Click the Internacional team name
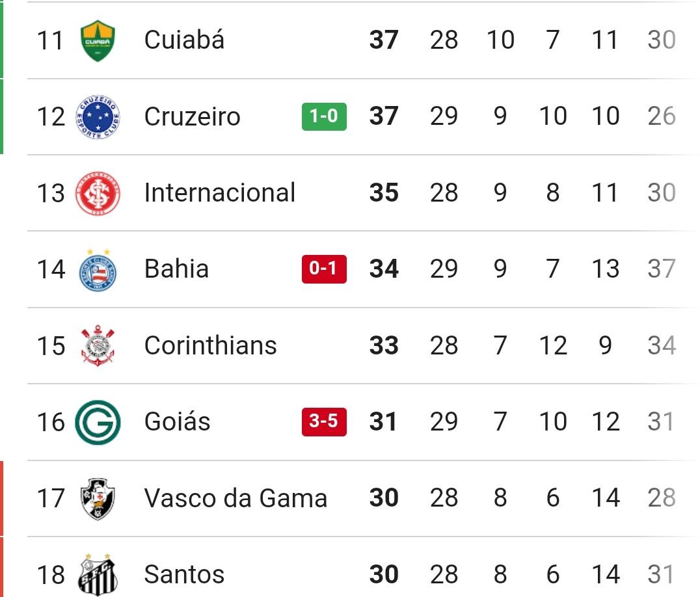Screen dimensions: 700x597 click(220, 193)
